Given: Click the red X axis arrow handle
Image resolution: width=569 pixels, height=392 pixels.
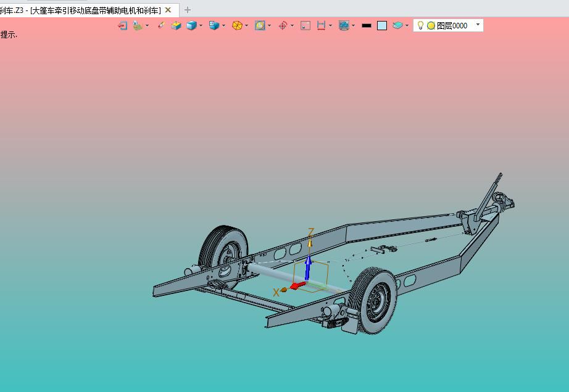Looking at the screenshot, I should [297, 285].
